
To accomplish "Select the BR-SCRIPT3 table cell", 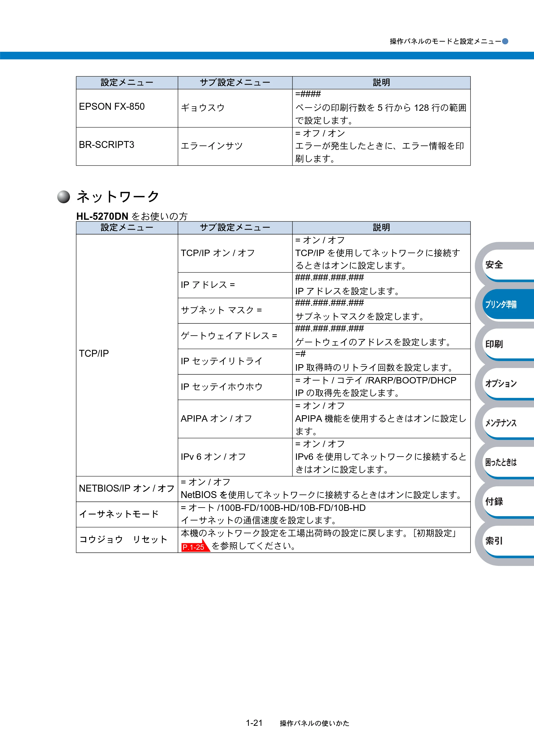I will (127, 146).
